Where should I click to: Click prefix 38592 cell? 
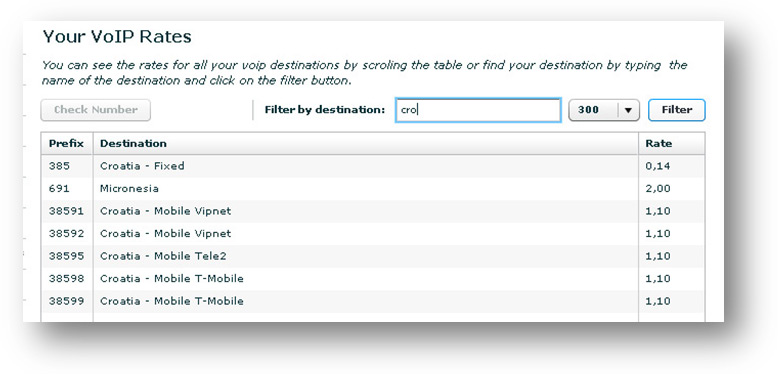(66, 234)
